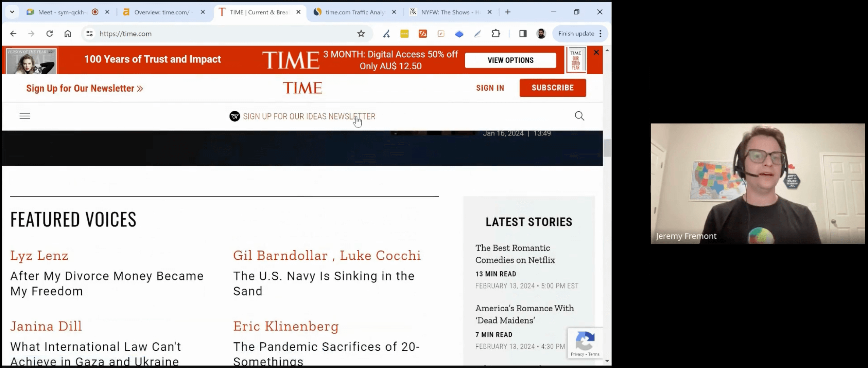This screenshot has width=868, height=368.
Task: Click VIEW OPTIONS in the banner
Action: [510, 60]
